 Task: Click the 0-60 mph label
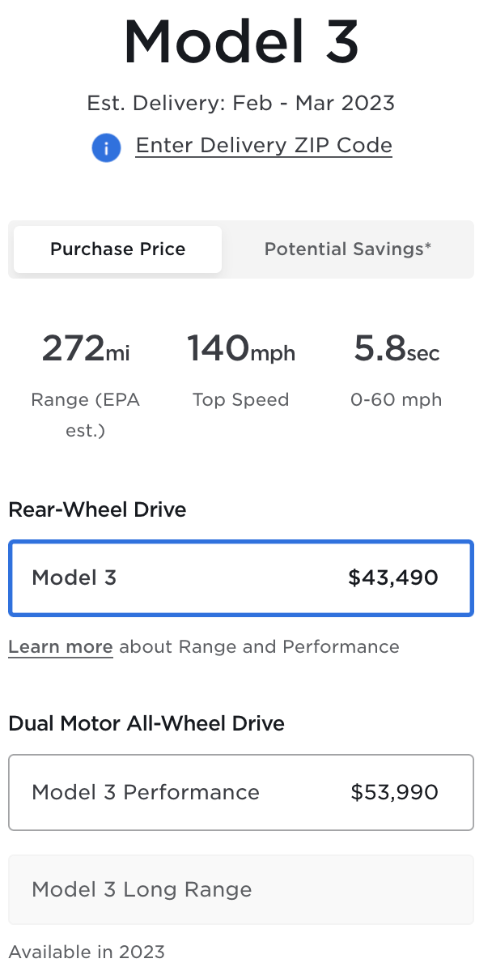pos(397,400)
